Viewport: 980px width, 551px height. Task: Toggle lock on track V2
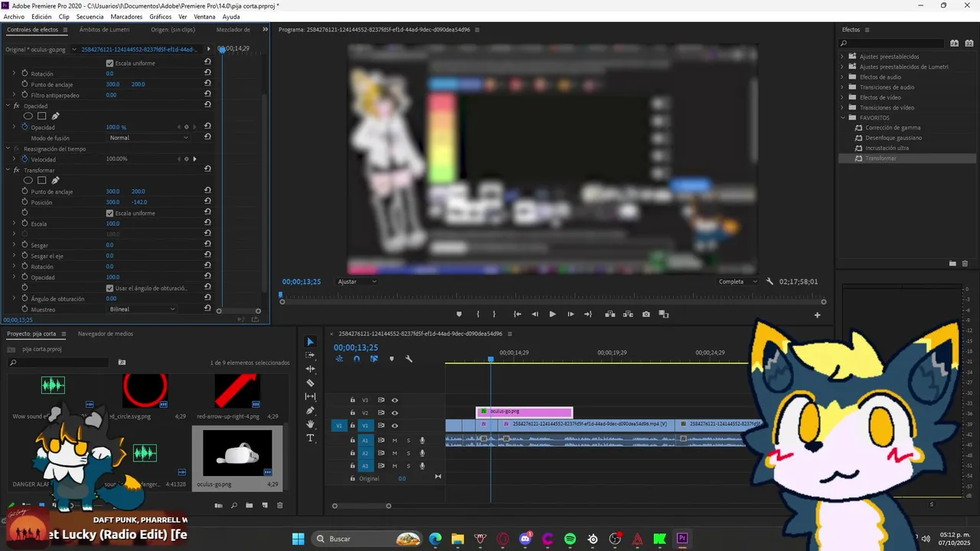pyautogui.click(x=353, y=412)
